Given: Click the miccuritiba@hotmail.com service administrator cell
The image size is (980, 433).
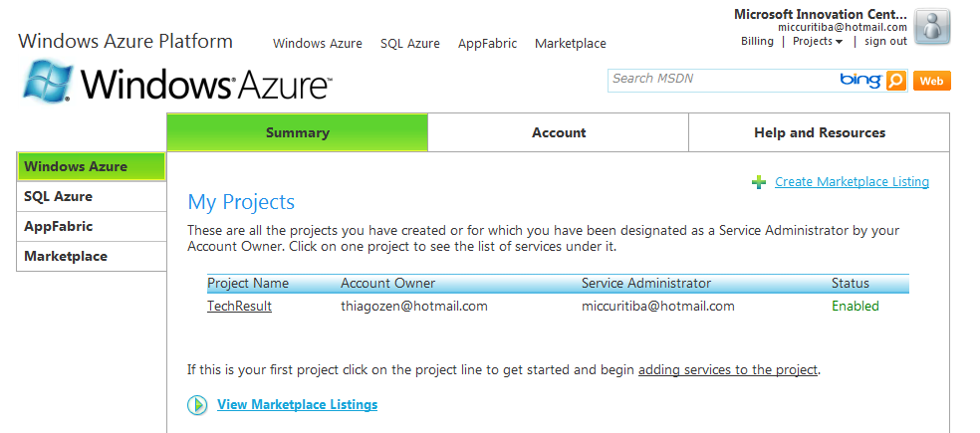Looking at the screenshot, I should (x=658, y=307).
